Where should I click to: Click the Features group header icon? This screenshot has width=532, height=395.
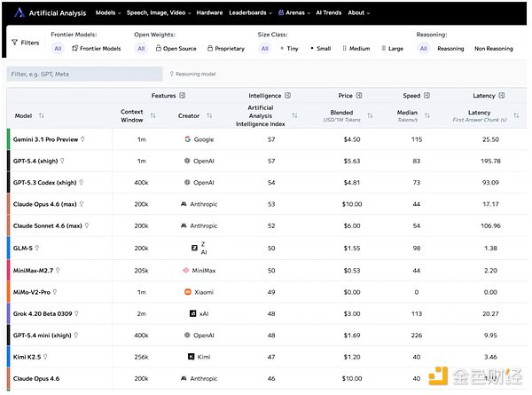[x=183, y=94]
